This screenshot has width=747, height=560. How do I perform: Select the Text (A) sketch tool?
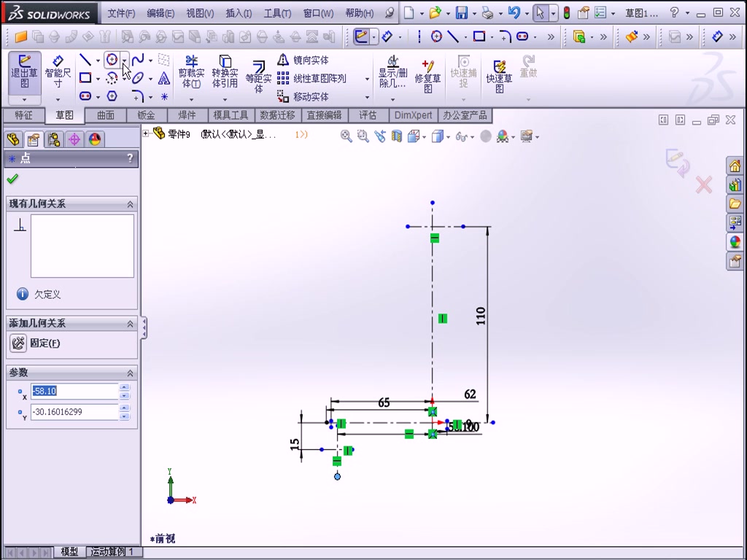(164, 77)
